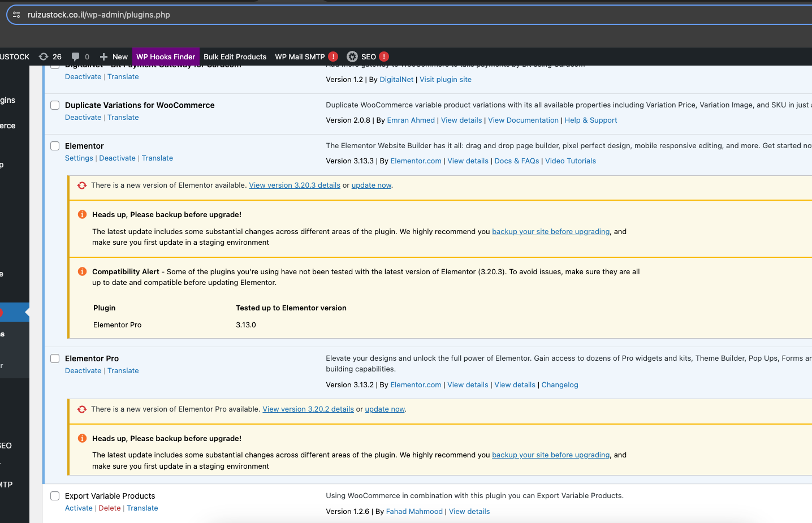
Task: Deactivate Elementor Pro plugin
Action: tap(83, 371)
